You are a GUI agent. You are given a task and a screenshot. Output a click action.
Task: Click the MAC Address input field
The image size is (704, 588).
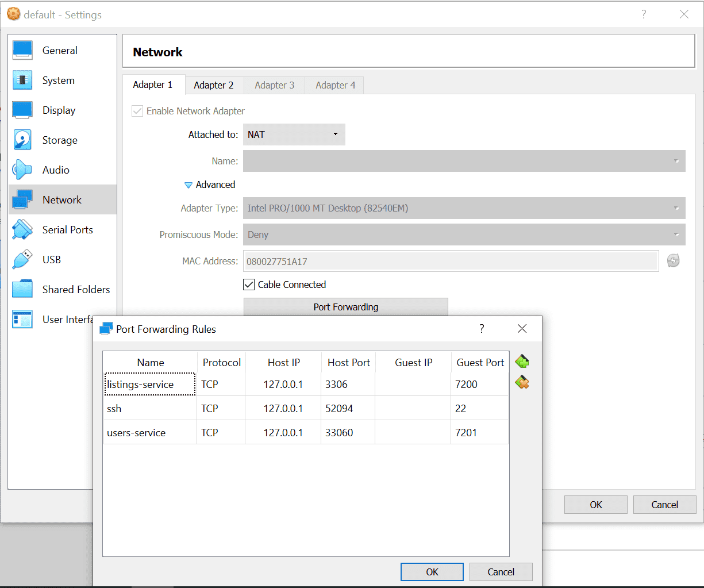pyautogui.click(x=451, y=261)
